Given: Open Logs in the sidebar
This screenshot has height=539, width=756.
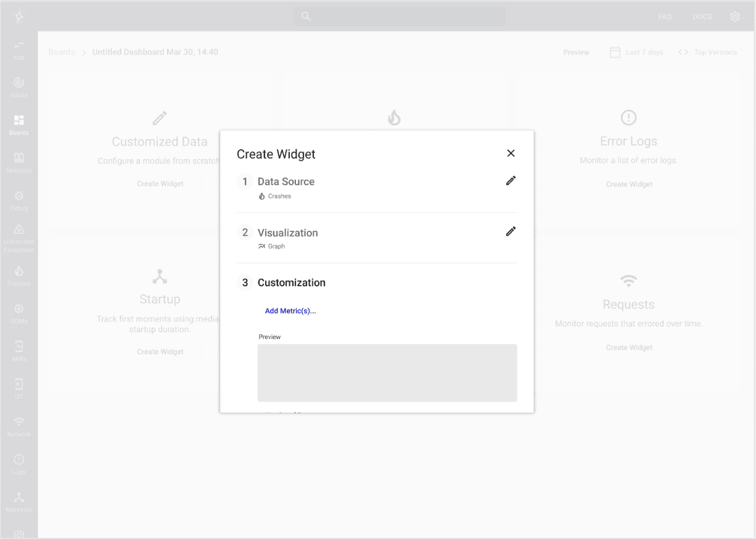Looking at the screenshot, I should [x=19, y=465].
